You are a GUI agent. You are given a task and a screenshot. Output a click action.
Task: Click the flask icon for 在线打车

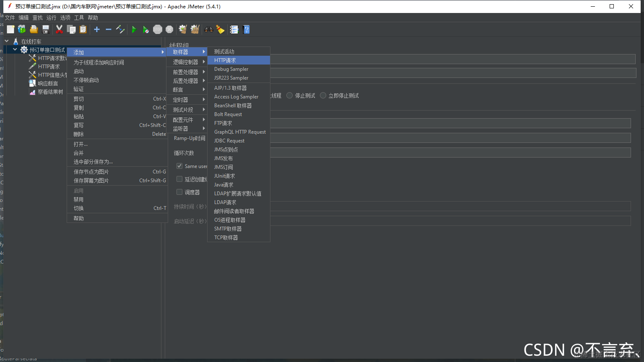[x=16, y=41]
